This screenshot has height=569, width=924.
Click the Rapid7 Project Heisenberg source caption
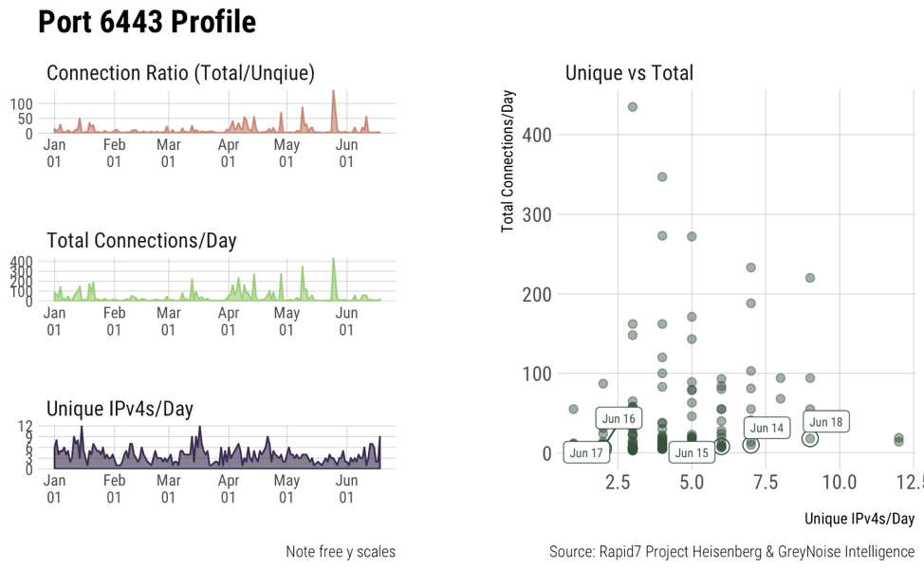[x=731, y=552]
